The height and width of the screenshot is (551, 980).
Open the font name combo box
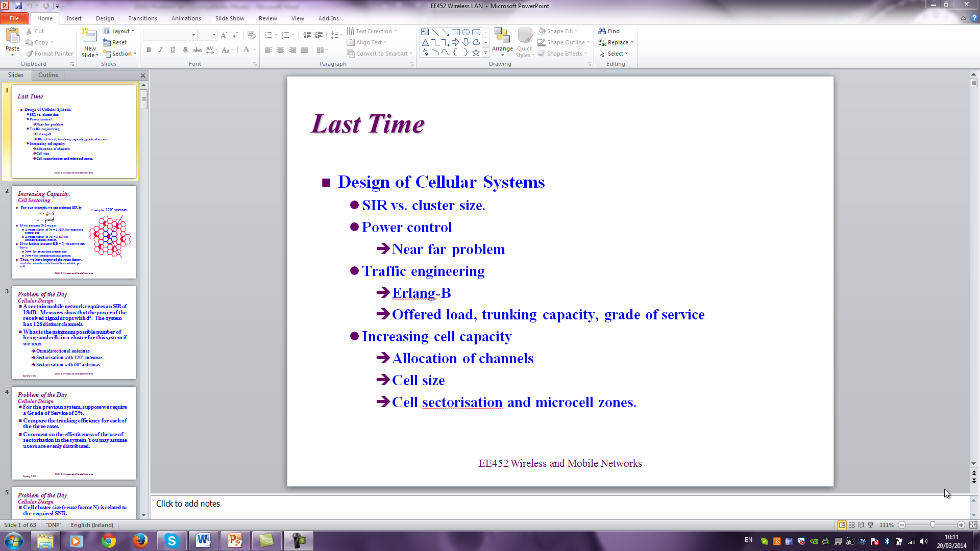pos(170,35)
